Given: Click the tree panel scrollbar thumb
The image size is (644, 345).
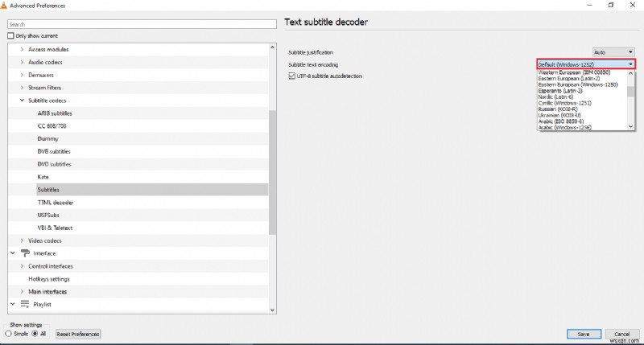Looking at the screenshot, I should pyautogui.click(x=272, y=172).
